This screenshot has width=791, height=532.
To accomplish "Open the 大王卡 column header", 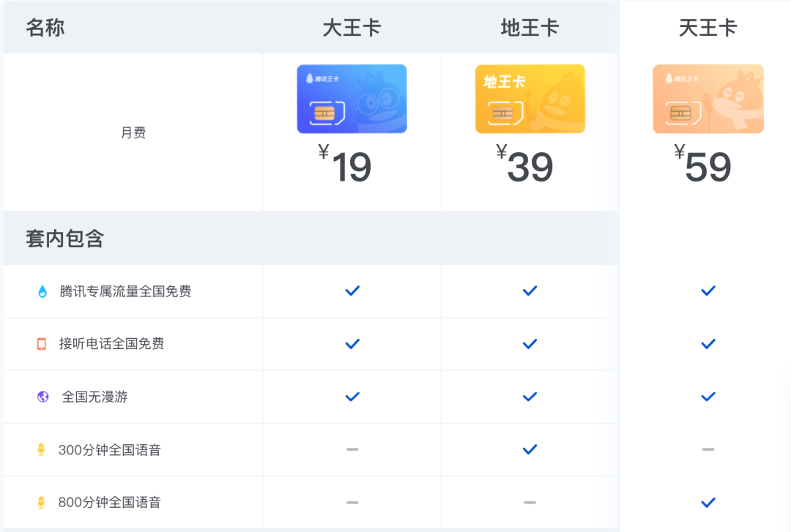I will coord(352,28).
